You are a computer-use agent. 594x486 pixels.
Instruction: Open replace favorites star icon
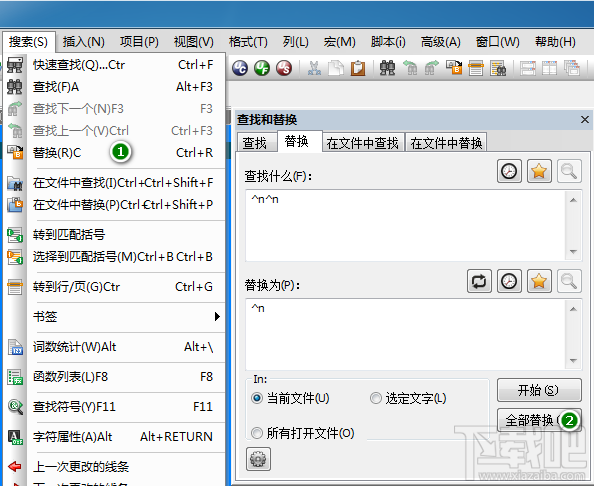point(539,281)
